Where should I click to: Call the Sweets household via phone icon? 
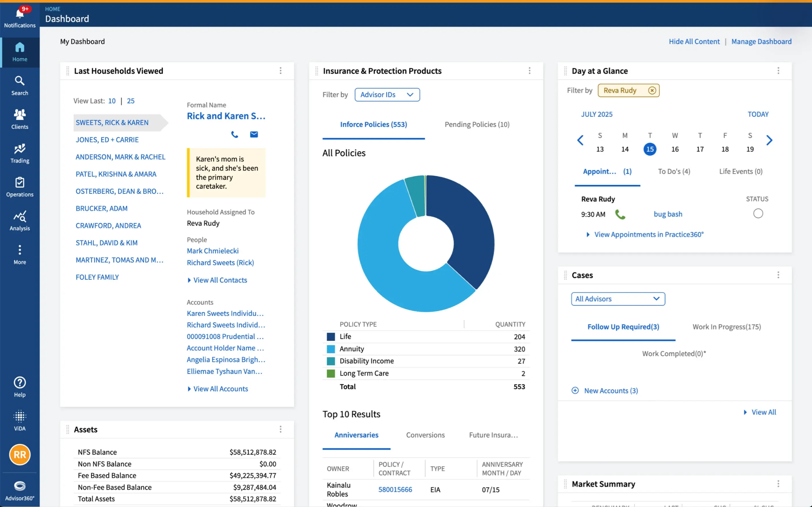(235, 135)
